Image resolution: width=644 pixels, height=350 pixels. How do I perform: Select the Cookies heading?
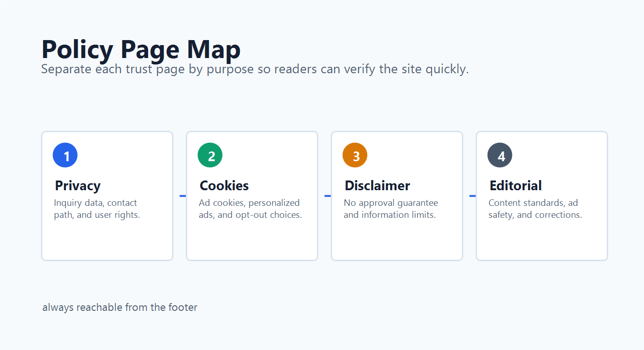(224, 186)
